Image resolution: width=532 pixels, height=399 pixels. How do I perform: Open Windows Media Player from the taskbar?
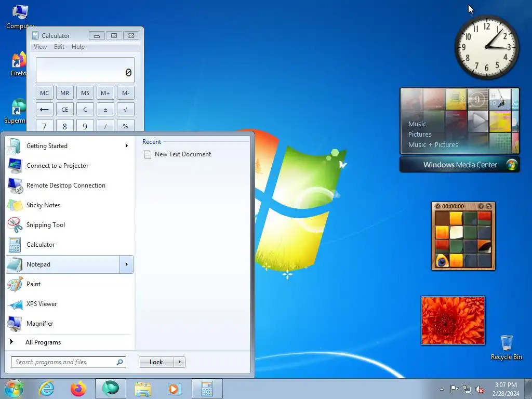(x=175, y=389)
